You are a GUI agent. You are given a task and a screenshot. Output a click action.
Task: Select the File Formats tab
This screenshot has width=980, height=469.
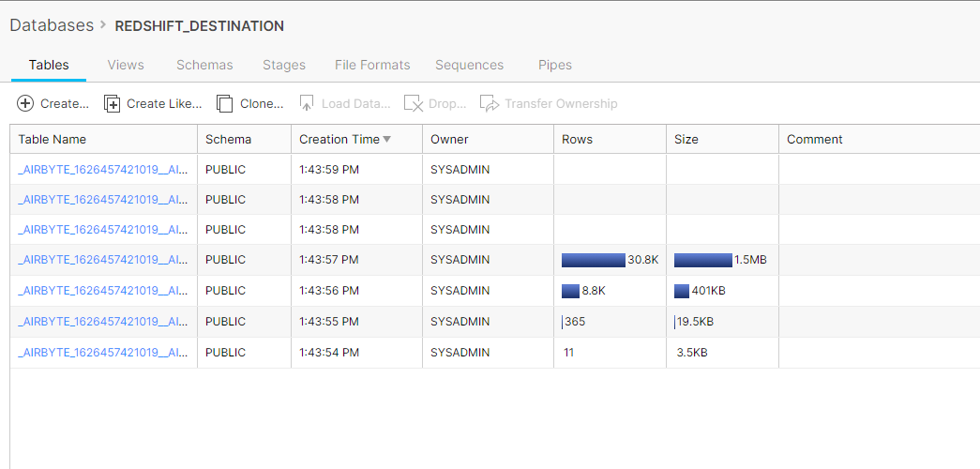372,65
